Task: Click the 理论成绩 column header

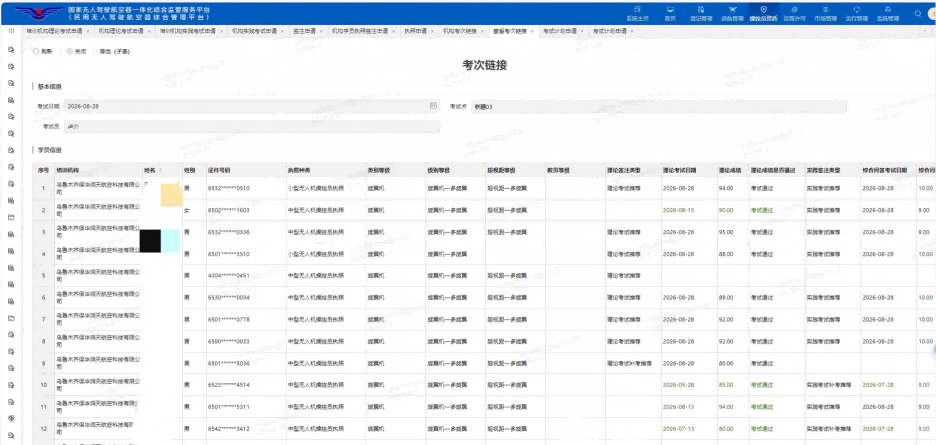Action: (732, 170)
